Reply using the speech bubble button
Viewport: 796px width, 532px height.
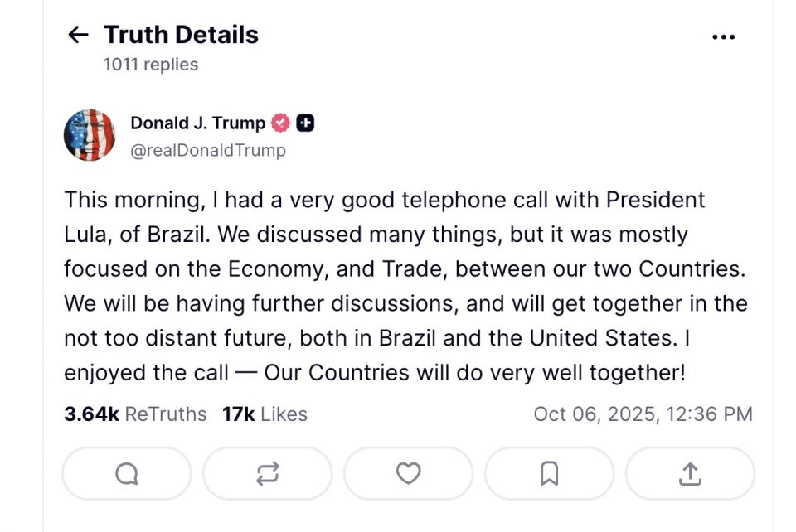pos(127,473)
